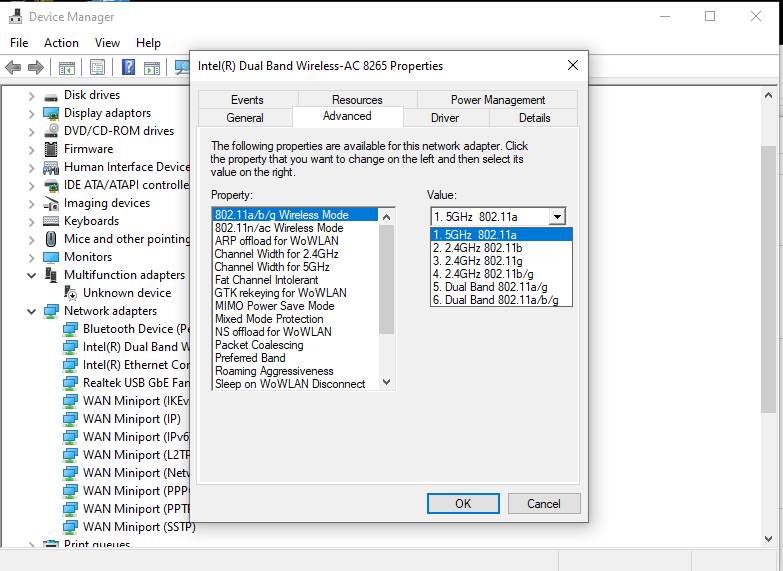This screenshot has height=571, width=783.
Task: Expand the Display adaptors node
Action: (31, 114)
